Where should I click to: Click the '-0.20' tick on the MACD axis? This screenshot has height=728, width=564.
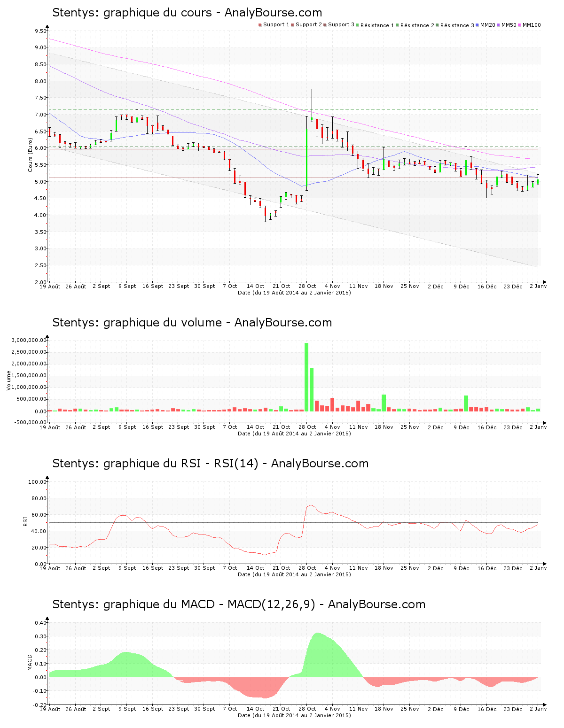click(x=39, y=705)
